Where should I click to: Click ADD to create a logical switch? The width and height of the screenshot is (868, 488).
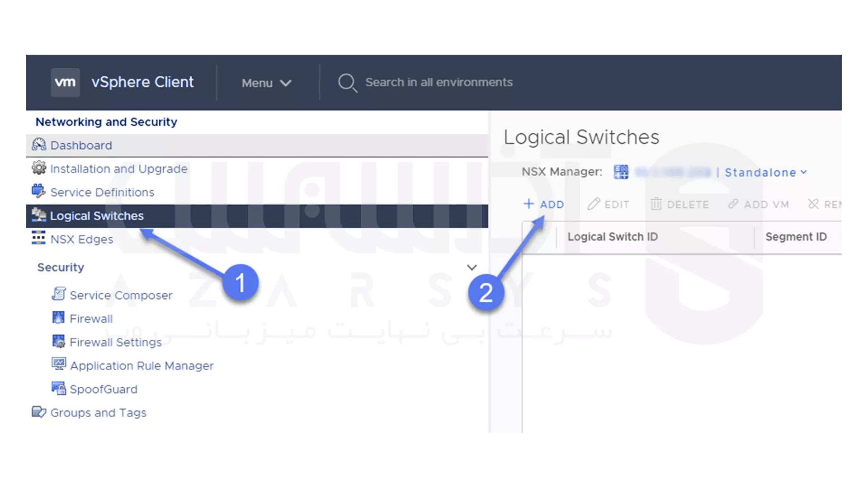click(544, 204)
